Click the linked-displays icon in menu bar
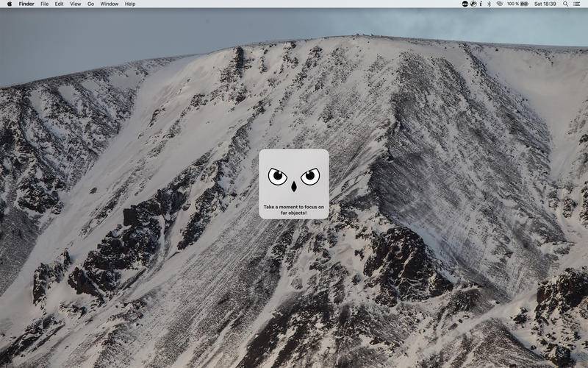This screenshot has height=368, width=588. point(499,4)
